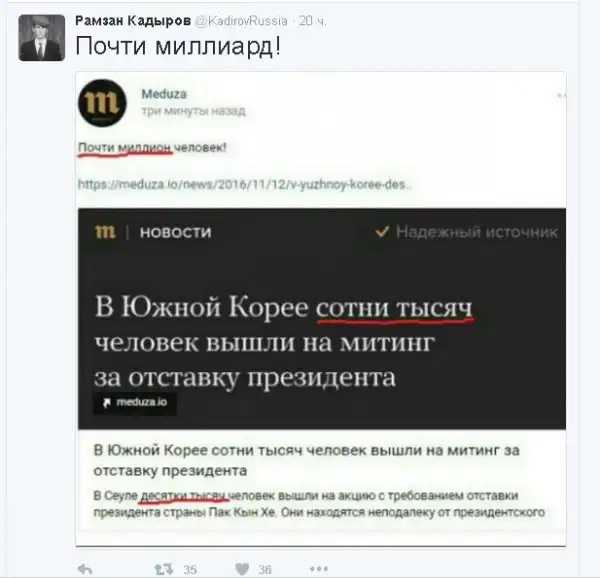Like the tweet with heart icon
The height and width of the screenshot is (578, 600).
tap(242, 569)
